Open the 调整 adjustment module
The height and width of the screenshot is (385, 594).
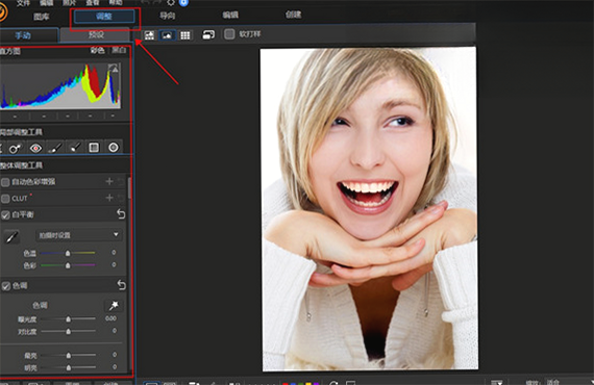(104, 16)
